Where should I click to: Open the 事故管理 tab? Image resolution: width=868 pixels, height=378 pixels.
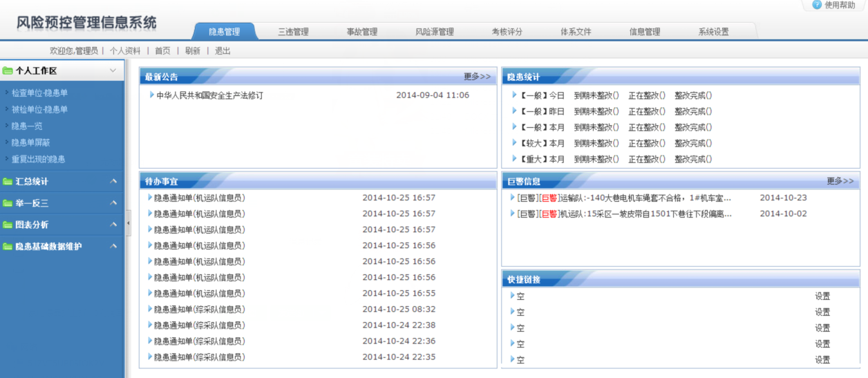click(x=362, y=32)
